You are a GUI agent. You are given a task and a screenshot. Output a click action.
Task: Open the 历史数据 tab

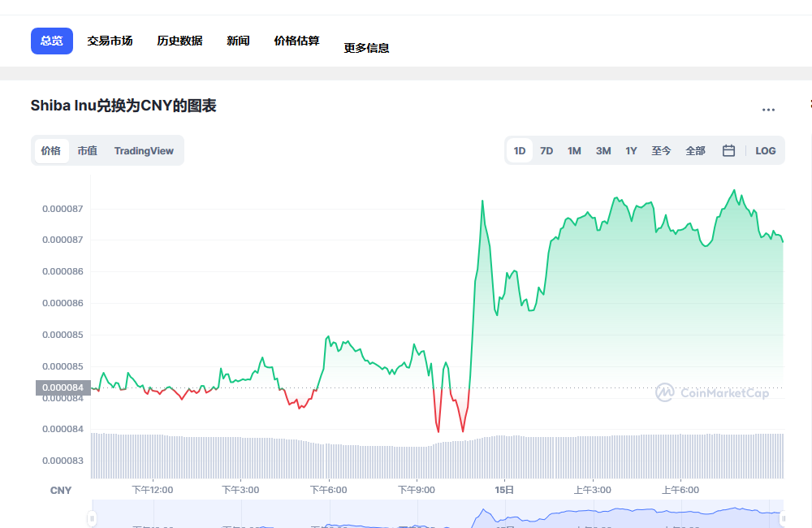pos(179,41)
